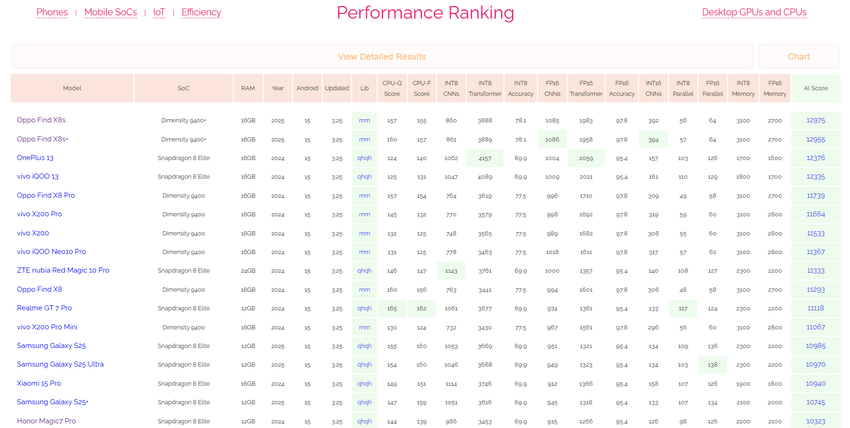Open the Realme GT 7 Pro link
This screenshot has width=850, height=428.
tap(44, 308)
